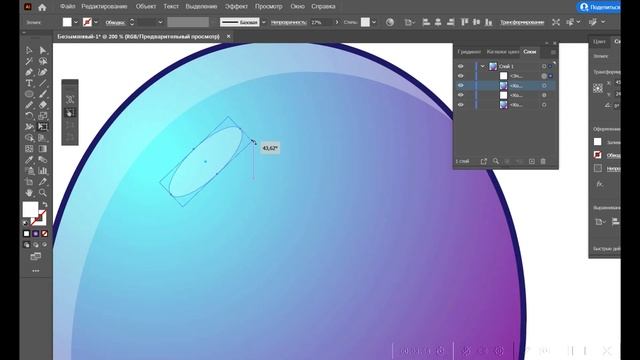The image size is (640, 360).
Task: Select the Pencil tool
Action: coord(29,105)
